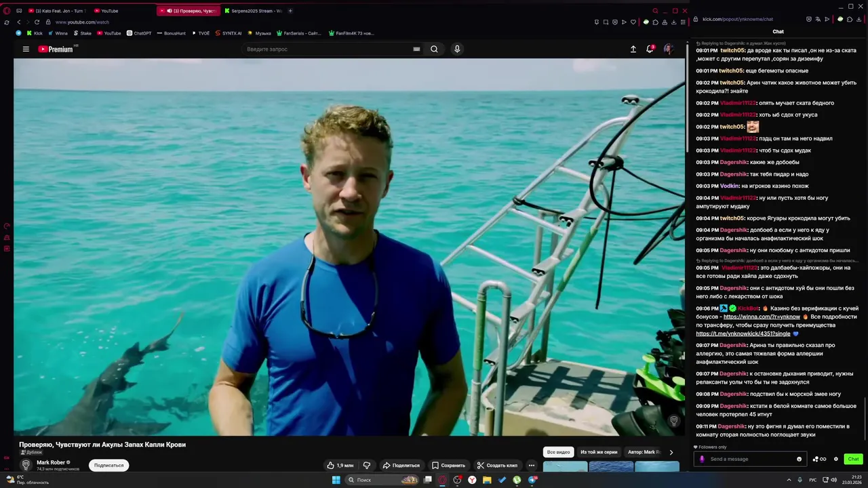Click the Mark Rober channel name
The width and height of the screenshot is (868, 488).
(51, 462)
